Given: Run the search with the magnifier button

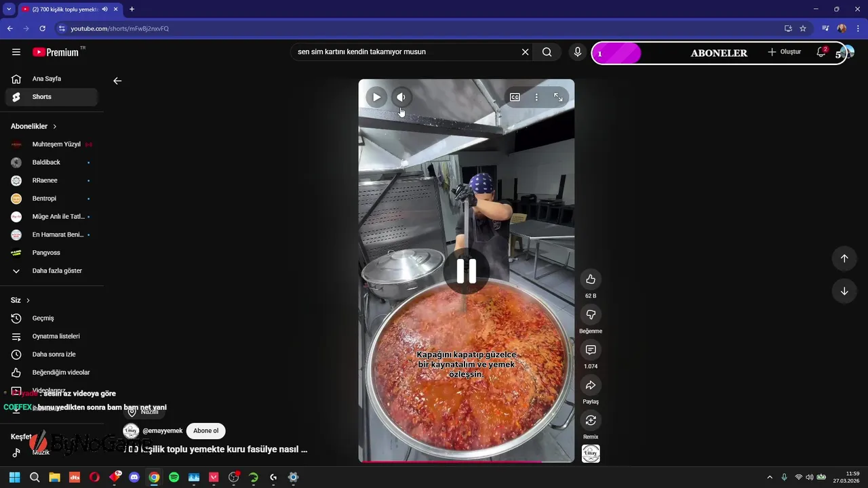Looking at the screenshot, I should coord(547,52).
